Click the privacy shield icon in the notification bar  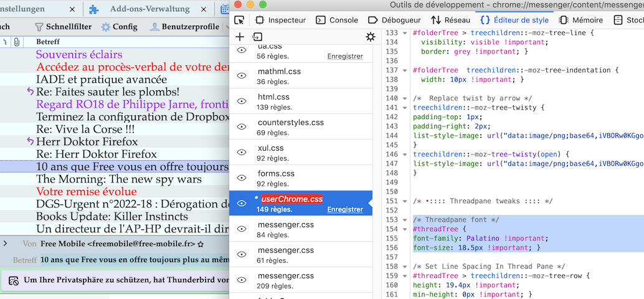(x=14, y=280)
